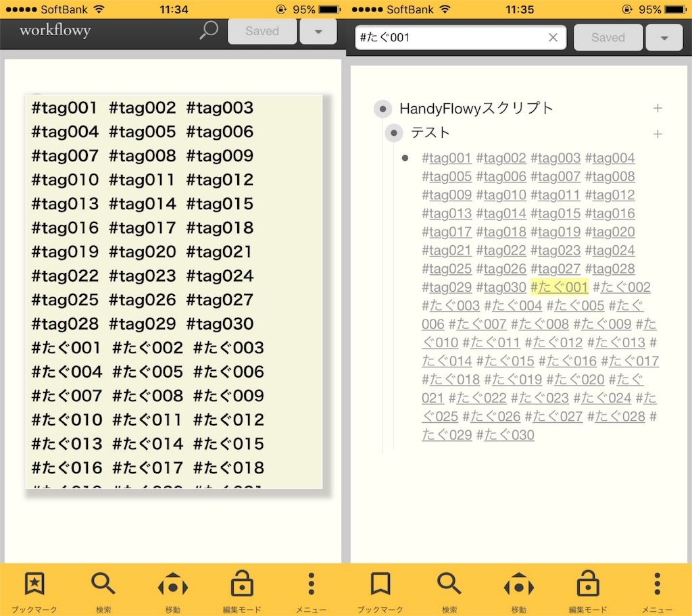Tap the #たぐ030 link in outline
692x616 pixels.
click(505, 435)
